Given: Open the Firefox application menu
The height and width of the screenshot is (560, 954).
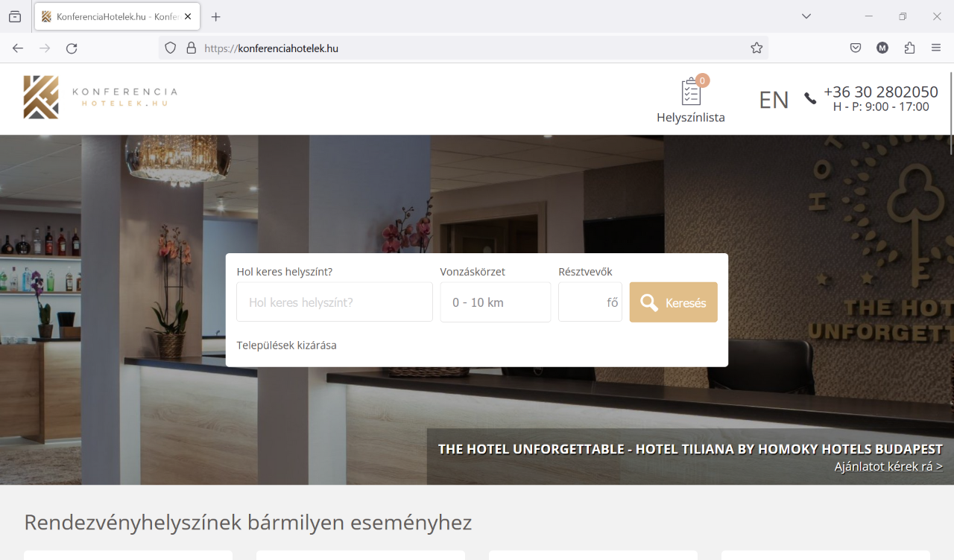Looking at the screenshot, I should [x=936, y=48].
